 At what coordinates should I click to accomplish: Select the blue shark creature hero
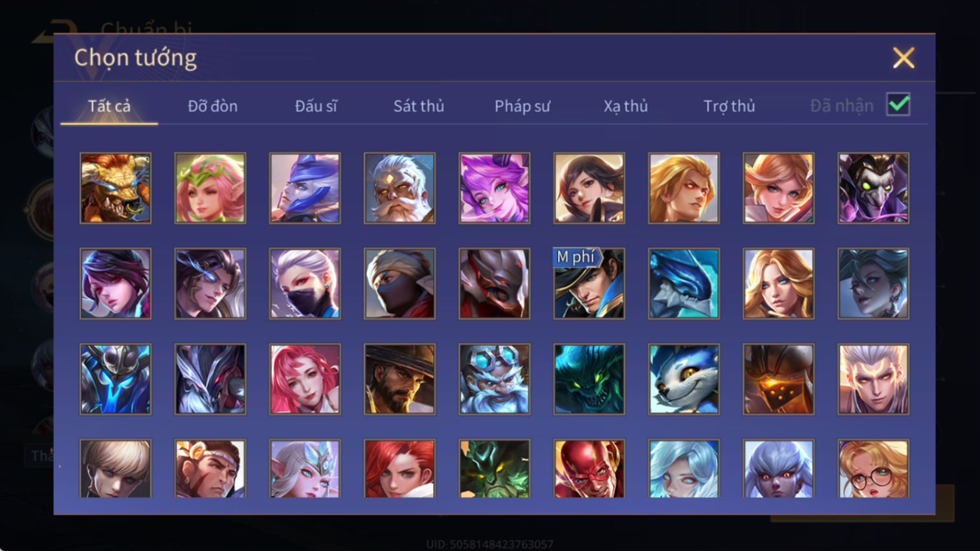tap(684, 283)
